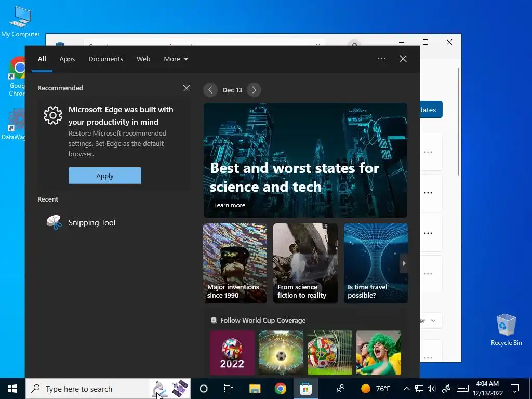The image size is (532, 399).
Task: Open the DataWag desktop shortcut
Action: pos(14,124)
